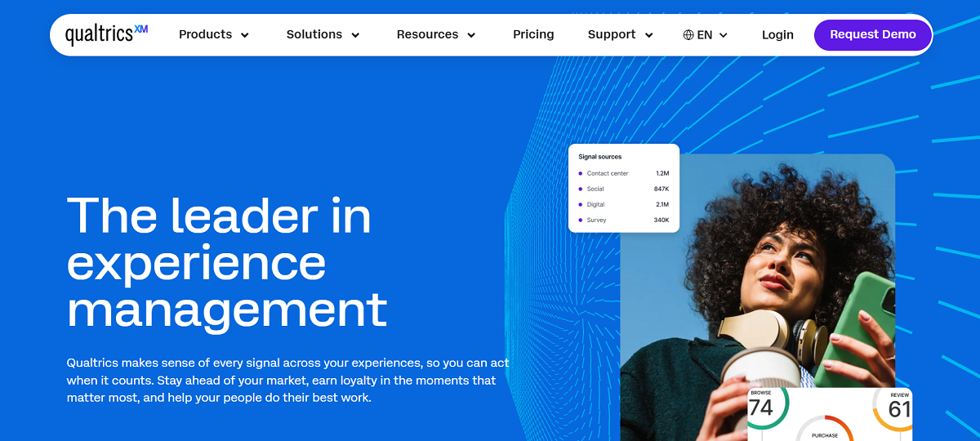Click the 'Survey' signal source row
This screenshot has height=441, width=980.
point(624,220)
